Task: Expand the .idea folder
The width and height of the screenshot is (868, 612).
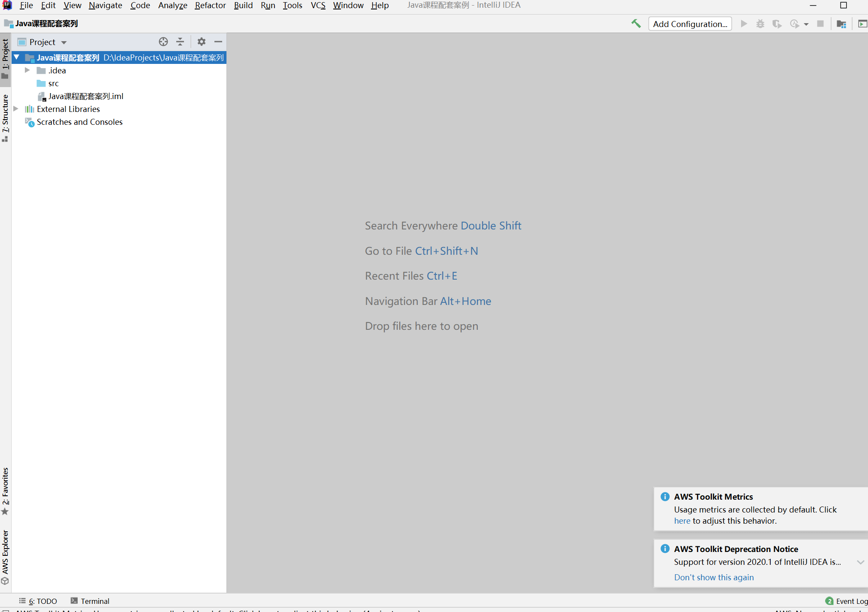Action: coord(27,70)
